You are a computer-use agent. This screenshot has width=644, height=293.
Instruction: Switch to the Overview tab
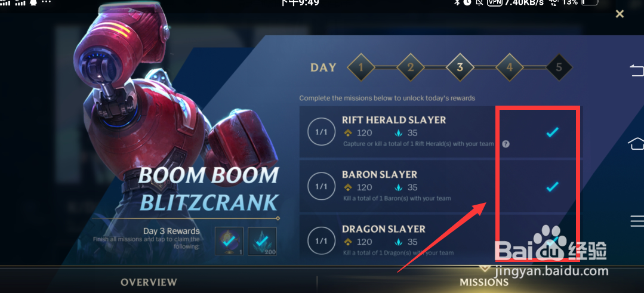point(149,282)
